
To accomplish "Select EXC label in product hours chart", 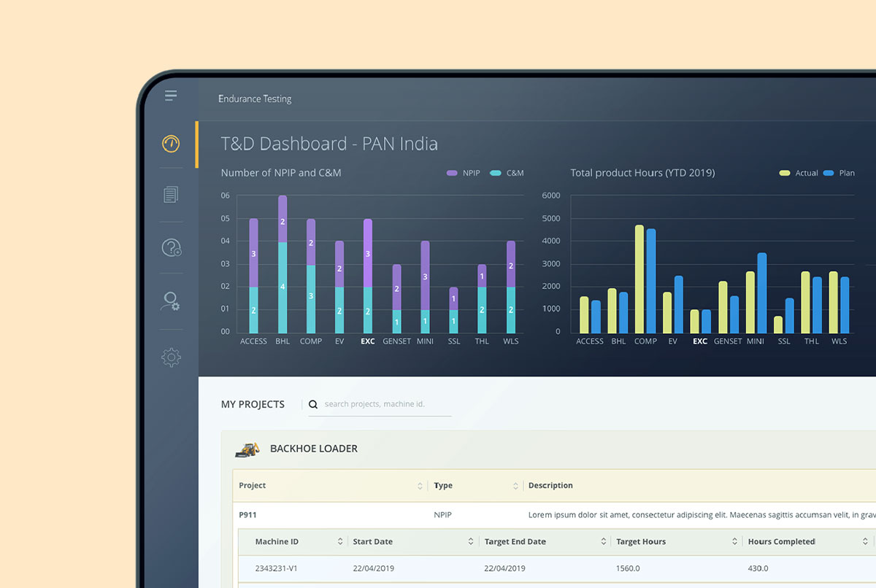I will click(x=700, y=341).
